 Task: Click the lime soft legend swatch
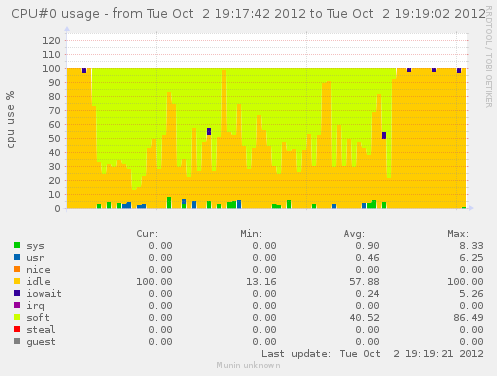point(17,317)
